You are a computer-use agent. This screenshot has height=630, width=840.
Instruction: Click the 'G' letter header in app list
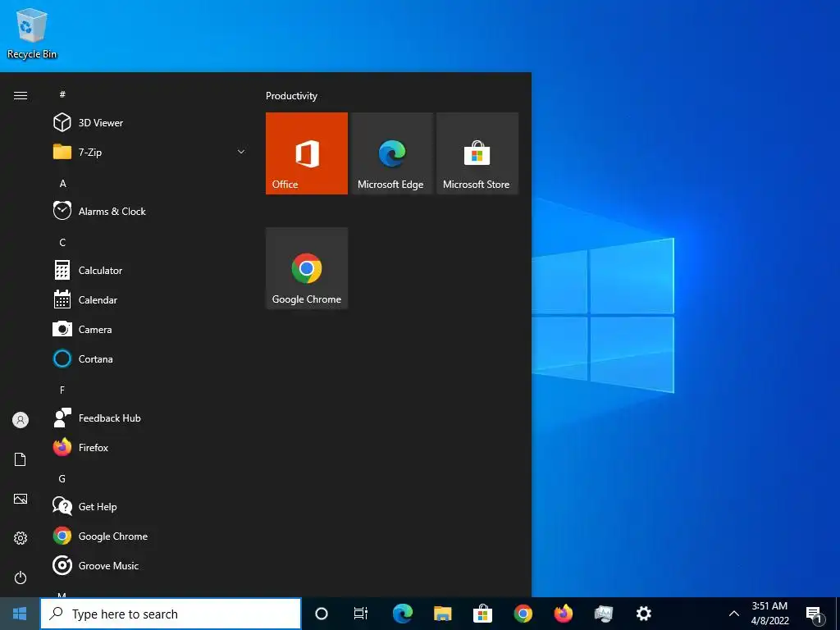click(62, 478)
